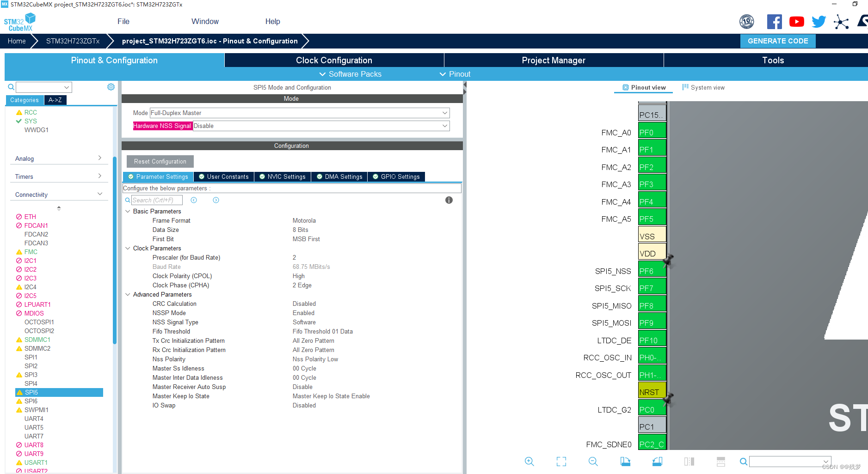This screenshot has height=474, width=868.
Task: Open the Hardware NSS Signal dropdown
Action: 321,126
